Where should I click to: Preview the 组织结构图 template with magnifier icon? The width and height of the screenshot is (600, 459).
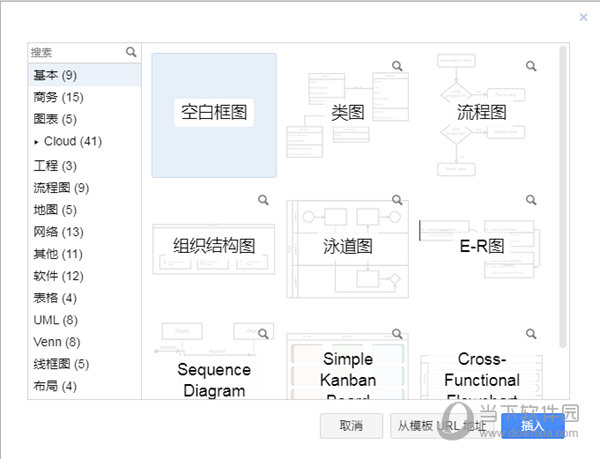point(263,200)
